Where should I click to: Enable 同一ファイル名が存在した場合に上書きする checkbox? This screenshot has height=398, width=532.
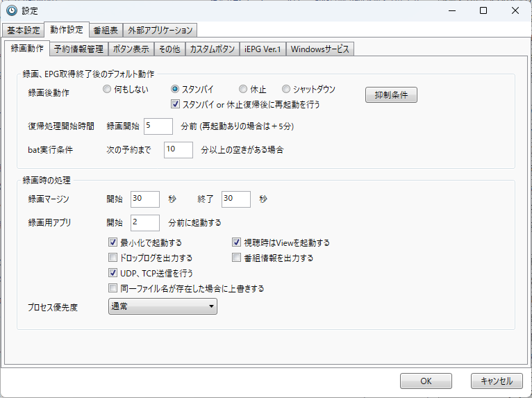113,288
